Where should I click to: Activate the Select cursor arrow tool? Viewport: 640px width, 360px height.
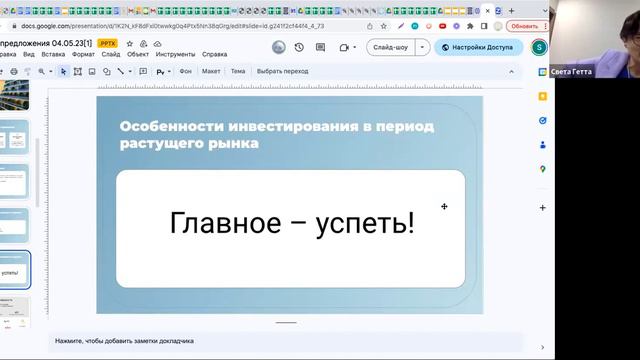tap(63, 71)
